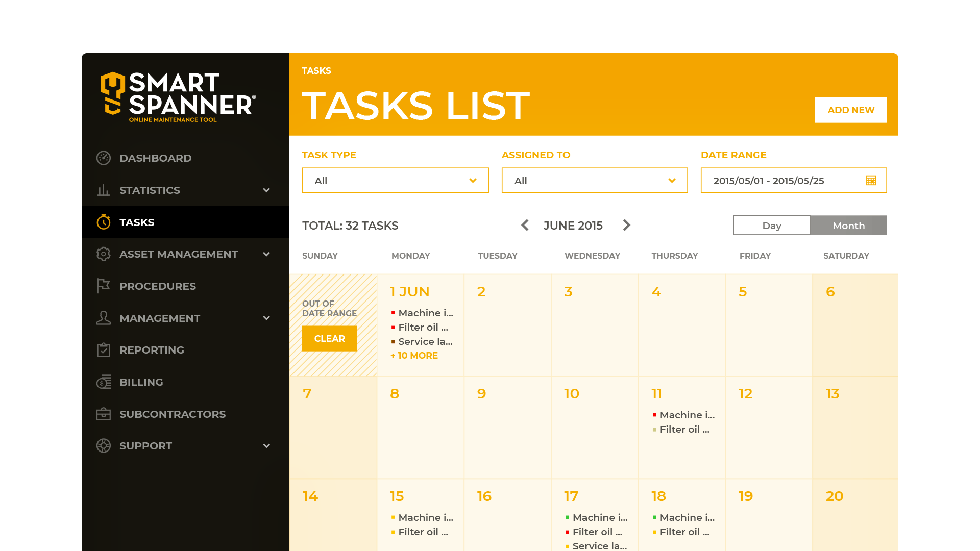
Task: Click the Add New button
Action: (x=851, y=110)
